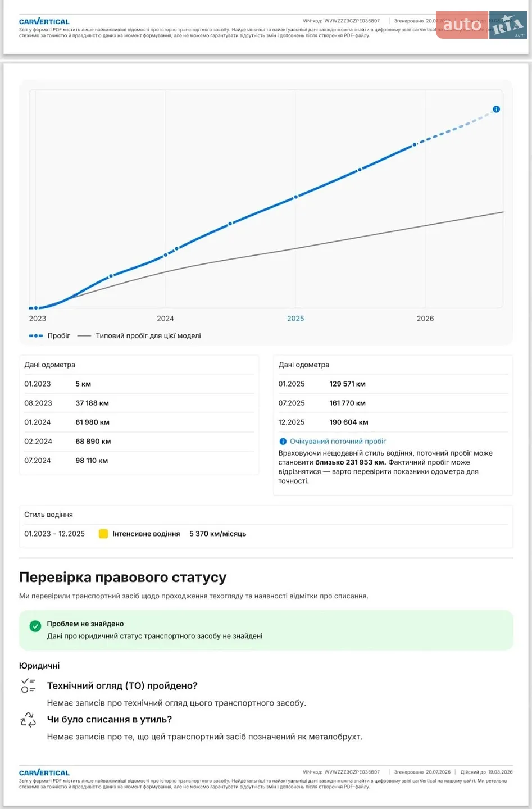This screenshot has width=532, height=809.
Task: Click the carVertical logo in the footer
Action: tap(44, 772)
